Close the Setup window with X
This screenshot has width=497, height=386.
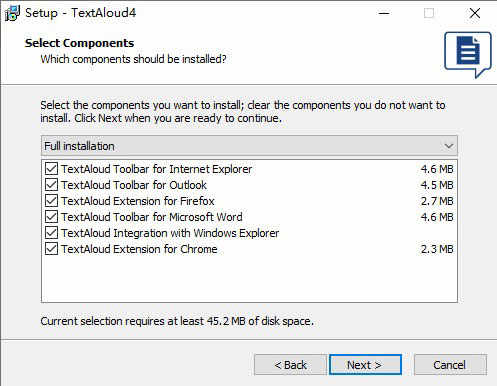[475, 13]
